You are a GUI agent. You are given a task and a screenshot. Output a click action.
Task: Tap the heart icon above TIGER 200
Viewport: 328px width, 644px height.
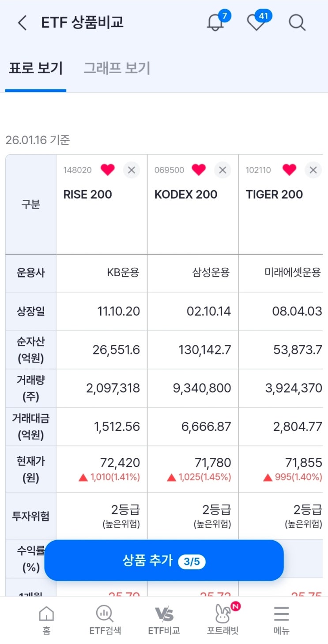point(290,170)
